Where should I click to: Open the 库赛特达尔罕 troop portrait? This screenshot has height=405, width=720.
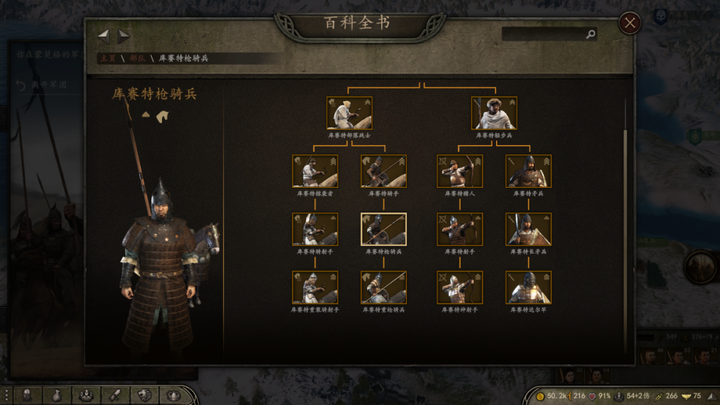click(529, 287)
